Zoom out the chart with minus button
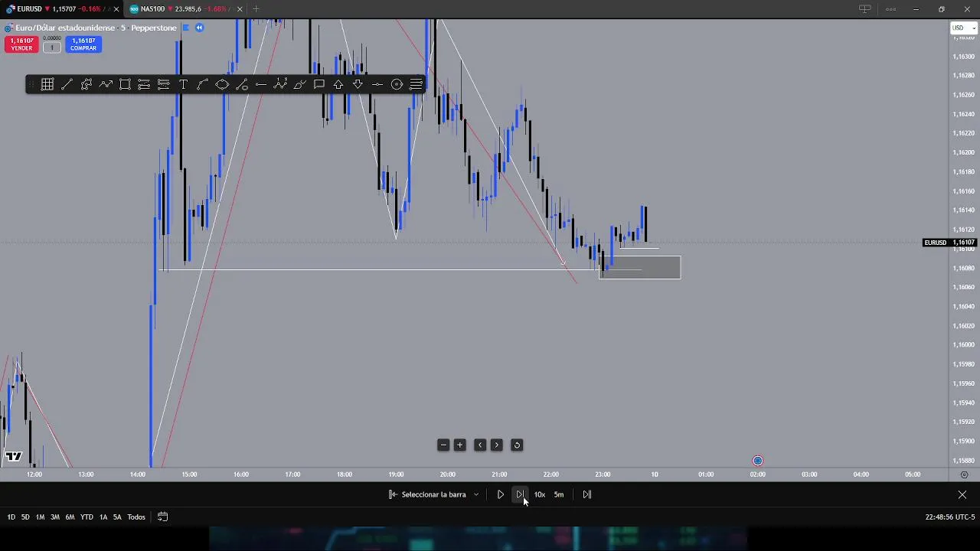 [x=443, y=445]
